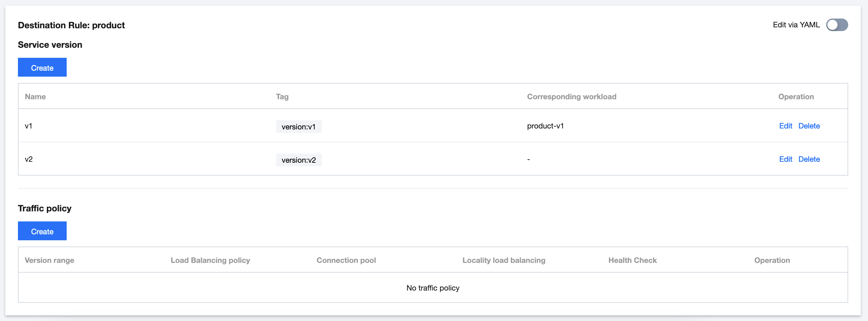Edit the v1 service version
This screenshot has height=321, width=868.
[x=785, y=126]
